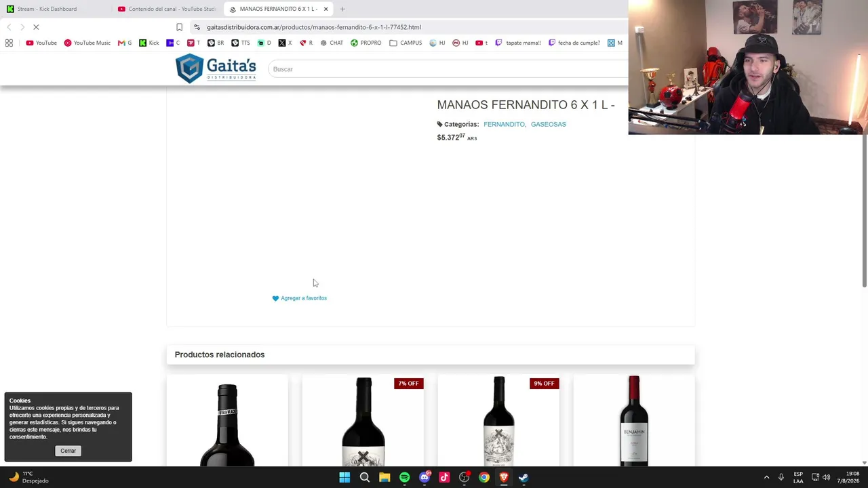
Task: Open Google Chrome from the taskbar
Action: (484, 477)
